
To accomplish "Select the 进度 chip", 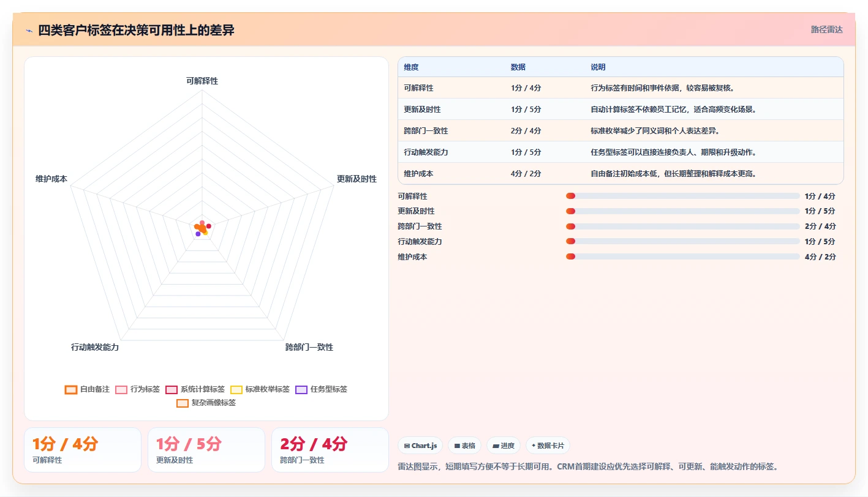I will (x=504, y=446).
